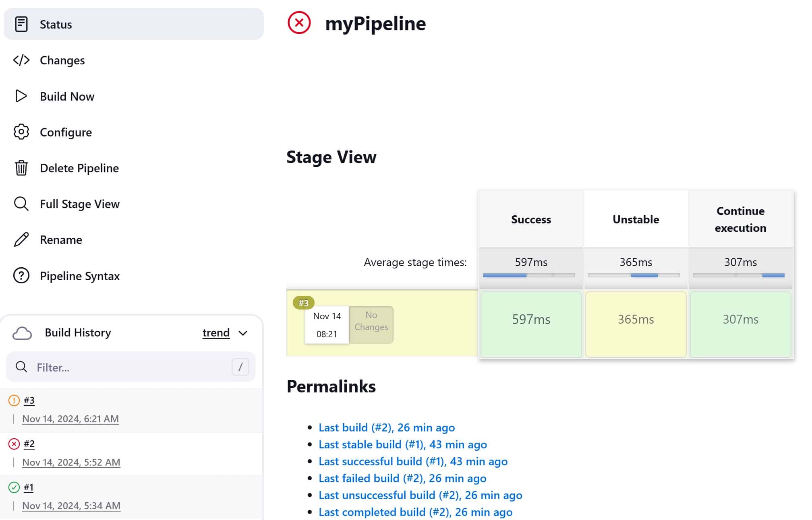Open Configure via the gear icon
The width and height of the screenshot is (812, 520).
click(21, 132)
